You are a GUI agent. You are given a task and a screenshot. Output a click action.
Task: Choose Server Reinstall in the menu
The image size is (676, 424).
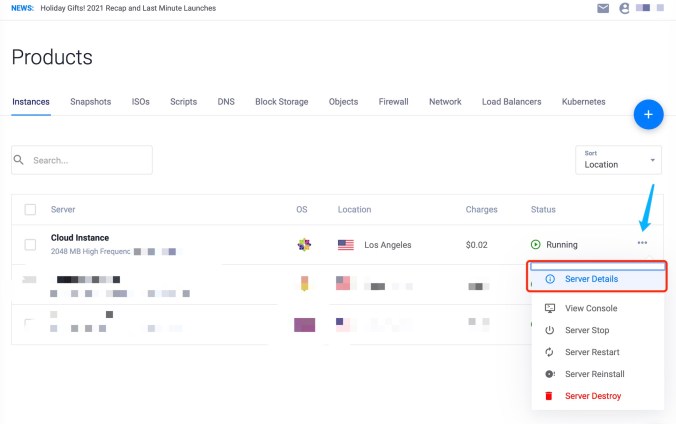pyautogui.click(x=594, y=374)
